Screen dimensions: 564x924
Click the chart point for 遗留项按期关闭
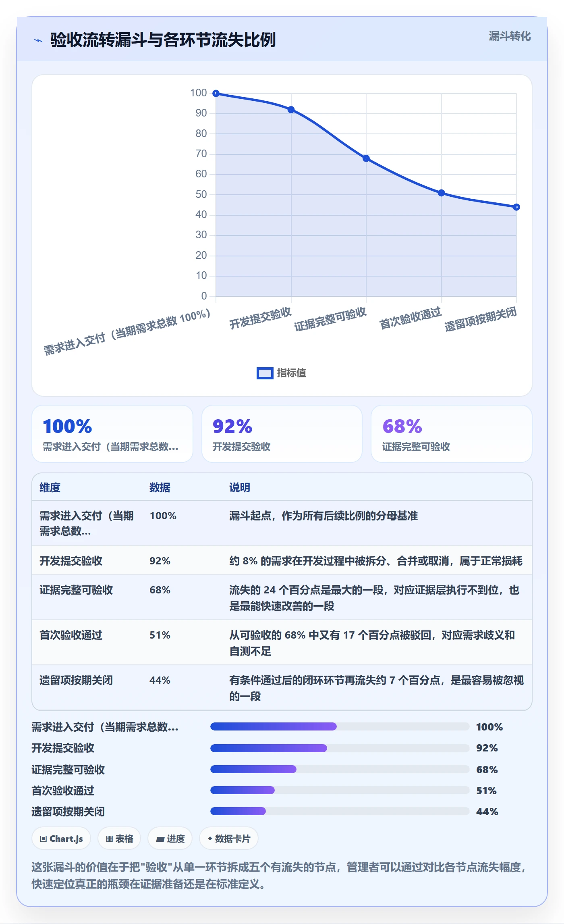tap(516, 207)
